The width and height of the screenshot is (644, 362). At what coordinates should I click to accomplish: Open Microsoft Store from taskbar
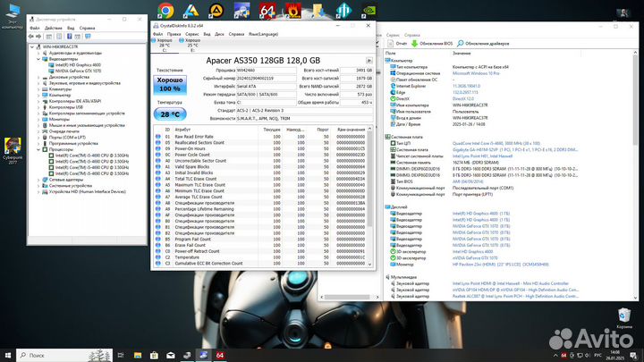(x=154, y=355)
